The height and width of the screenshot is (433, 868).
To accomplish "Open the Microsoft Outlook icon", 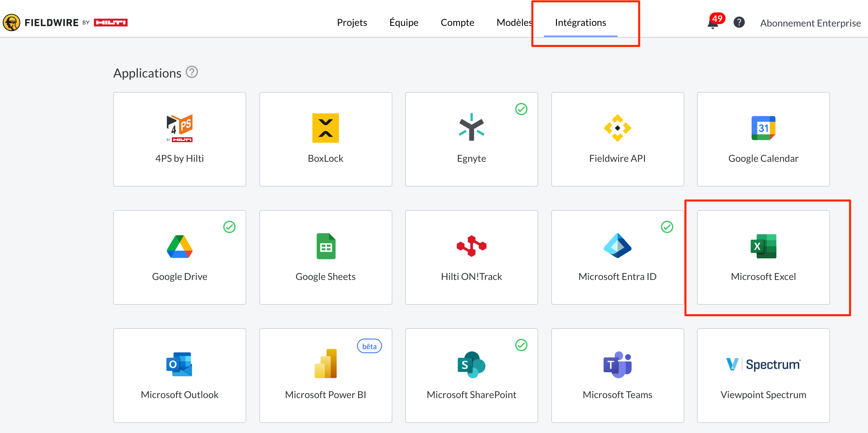I will pyautogui.click(x=179, y=364).
